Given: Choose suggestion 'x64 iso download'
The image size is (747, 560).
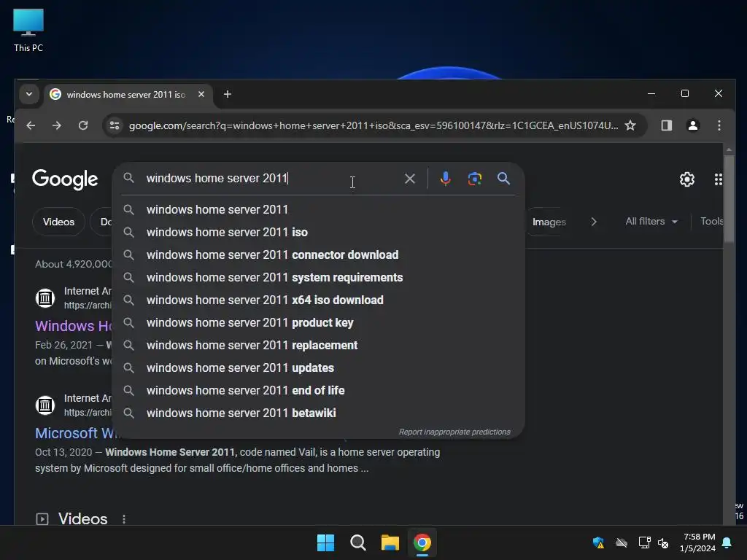Looking at the screenshot, I should coord(318,300).
